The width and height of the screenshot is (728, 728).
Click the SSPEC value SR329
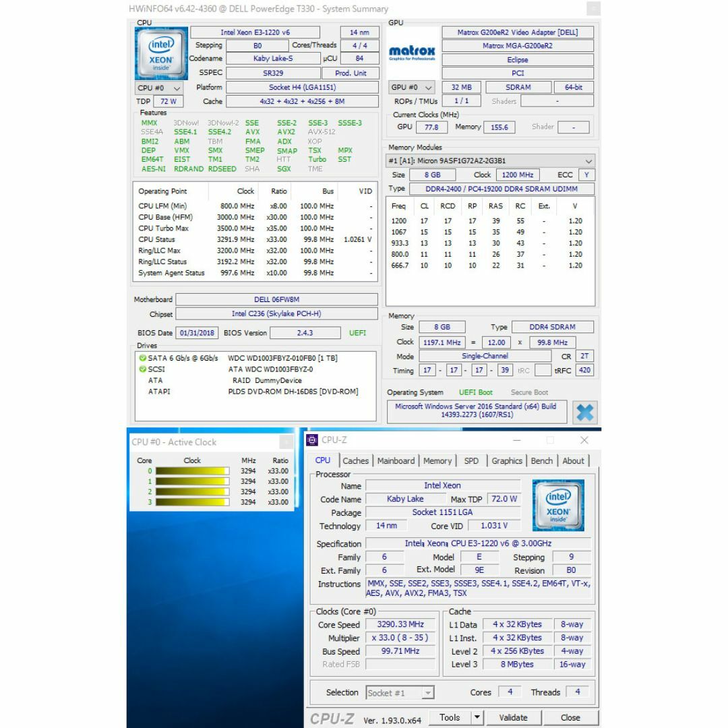pos(273,73)
